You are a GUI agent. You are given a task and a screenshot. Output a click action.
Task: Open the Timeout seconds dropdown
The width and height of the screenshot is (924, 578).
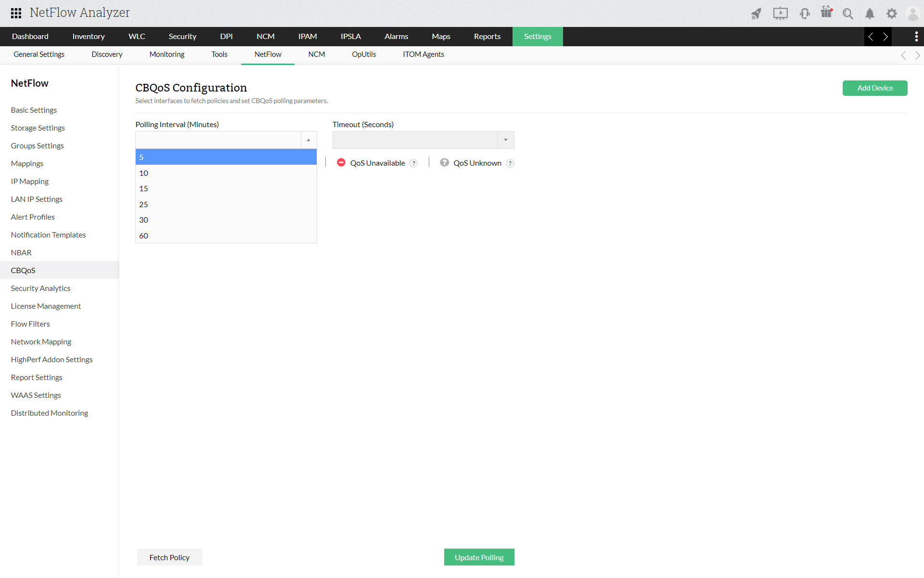(x=506, y=140)
